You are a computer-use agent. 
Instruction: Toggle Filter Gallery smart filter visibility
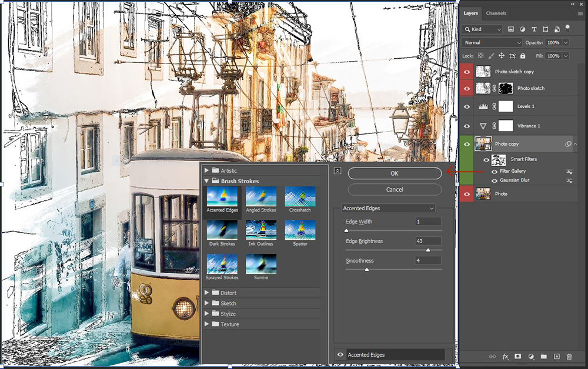(x=495, y=172)
